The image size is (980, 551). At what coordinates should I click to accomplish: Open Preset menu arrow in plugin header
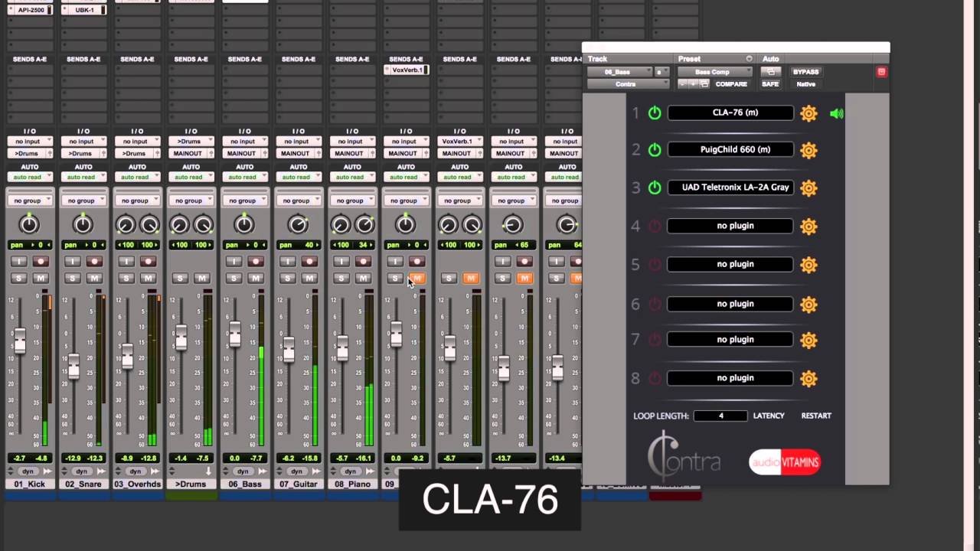[x=749, y=59]
